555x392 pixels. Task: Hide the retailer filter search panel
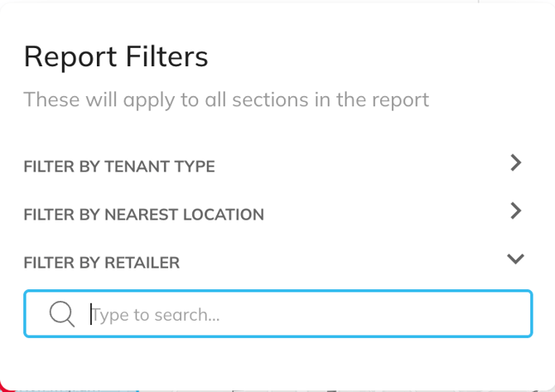click(x=515, y=259)
